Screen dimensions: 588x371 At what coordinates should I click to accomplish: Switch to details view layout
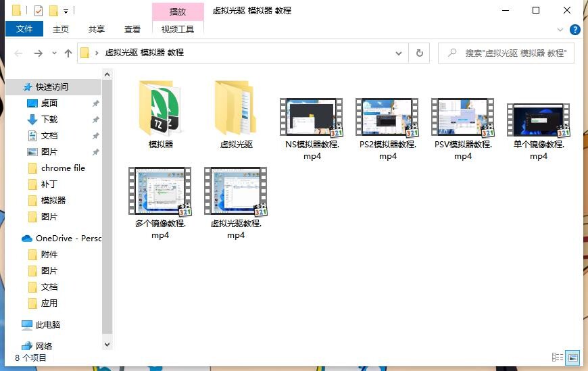[558, 357]
